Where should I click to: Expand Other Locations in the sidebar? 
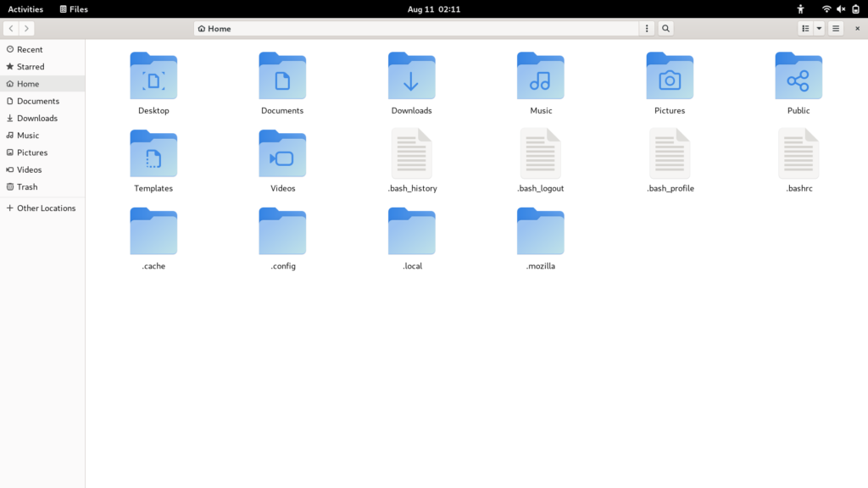point(42,208)
